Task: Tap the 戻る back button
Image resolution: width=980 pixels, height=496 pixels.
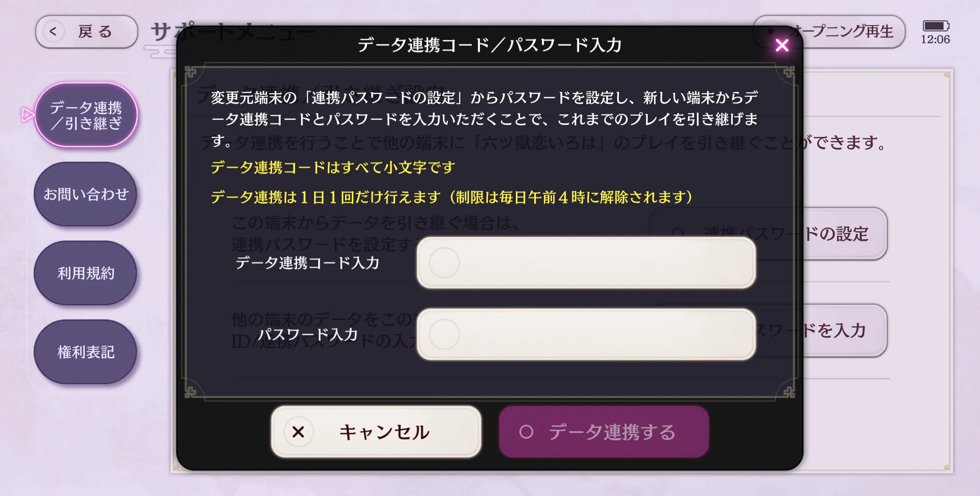Action: click(x=86, y=32)
